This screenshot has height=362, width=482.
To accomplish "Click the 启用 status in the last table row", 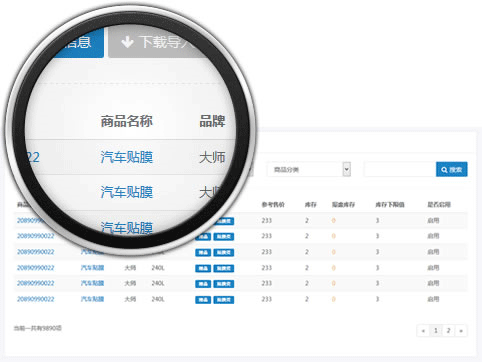I will tap(433, 299).
